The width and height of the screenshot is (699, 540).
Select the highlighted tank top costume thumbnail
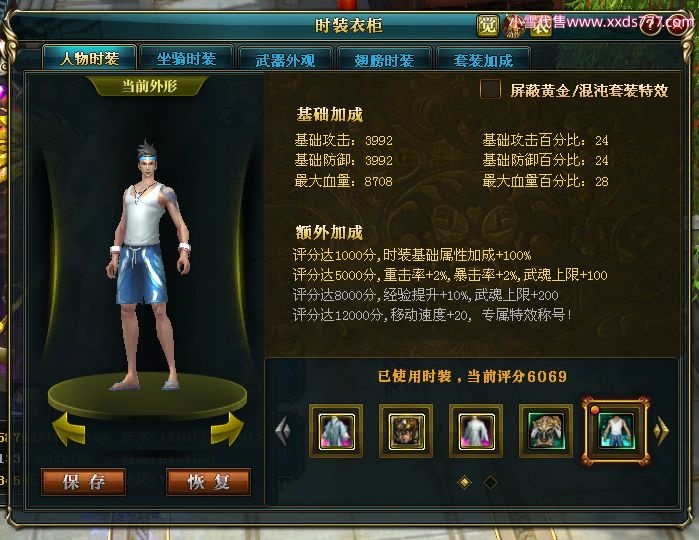(616, 431)
